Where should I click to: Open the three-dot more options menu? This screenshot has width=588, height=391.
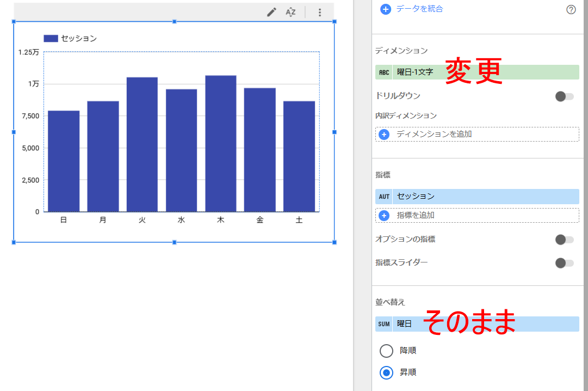tap(320, 12)
